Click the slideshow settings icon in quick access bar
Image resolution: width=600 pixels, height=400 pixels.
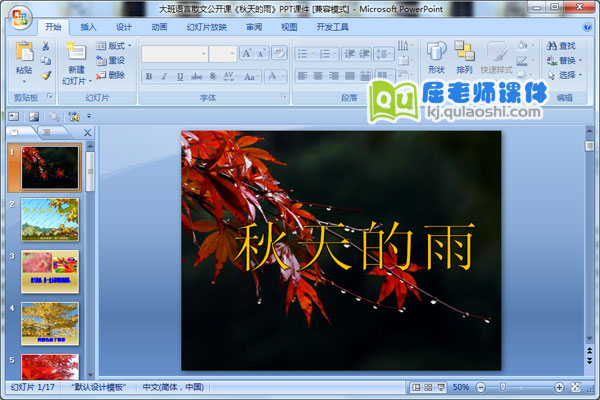click(x=74, y=116)
